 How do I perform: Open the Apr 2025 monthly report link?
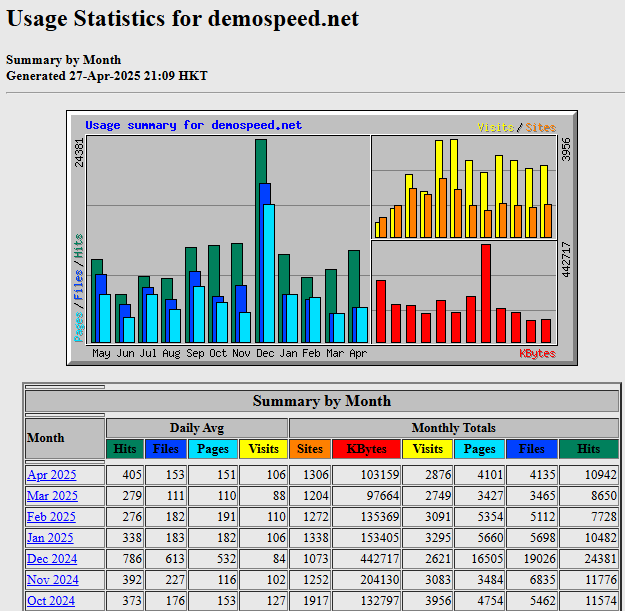pos(51,475)
